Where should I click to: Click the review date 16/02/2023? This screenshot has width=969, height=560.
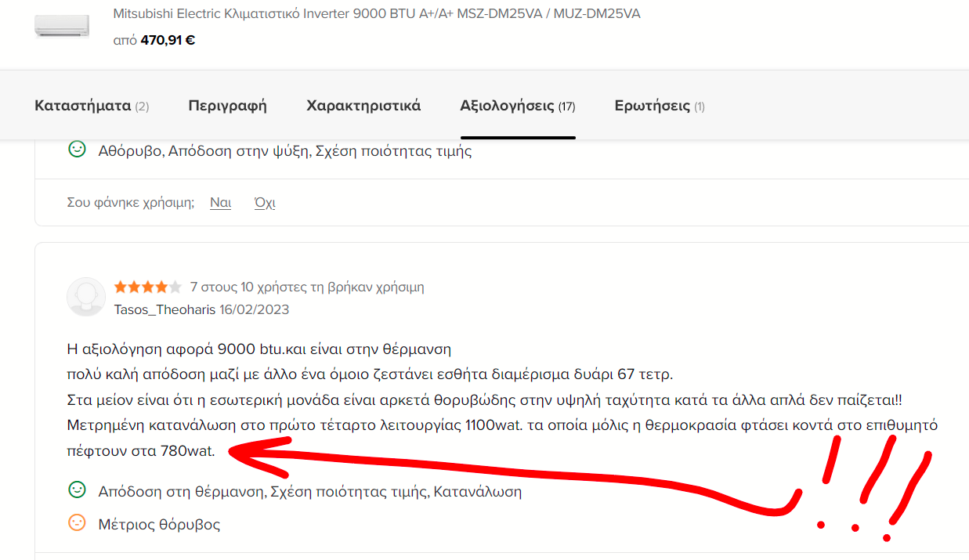254,309
